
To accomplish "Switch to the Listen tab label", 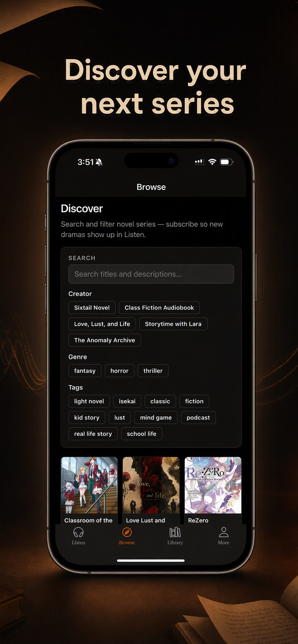I will point(78,542).
